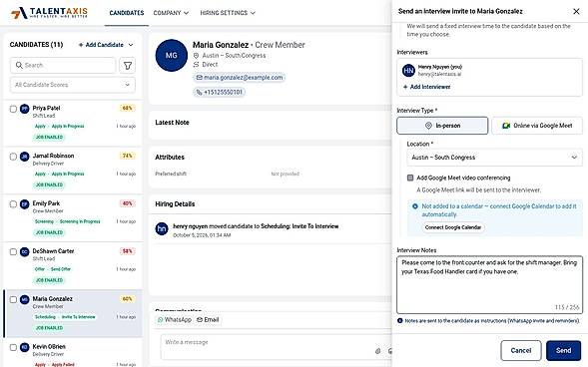
Task: Click the location pin icon beside Austin – South Congress
Action: [196, 56]
